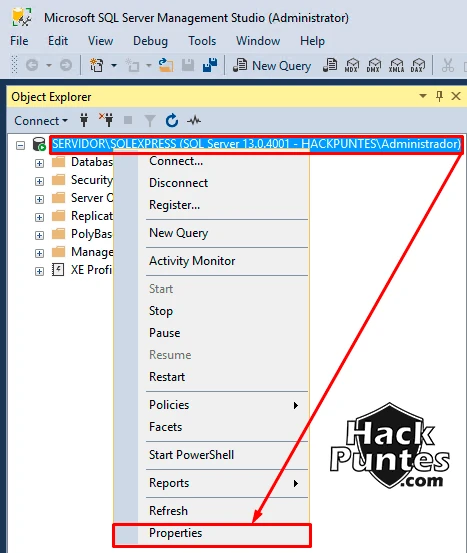The width and height of the screenshot is (467, 553).
Task: Open the Help menu
Action: (312, 41)
